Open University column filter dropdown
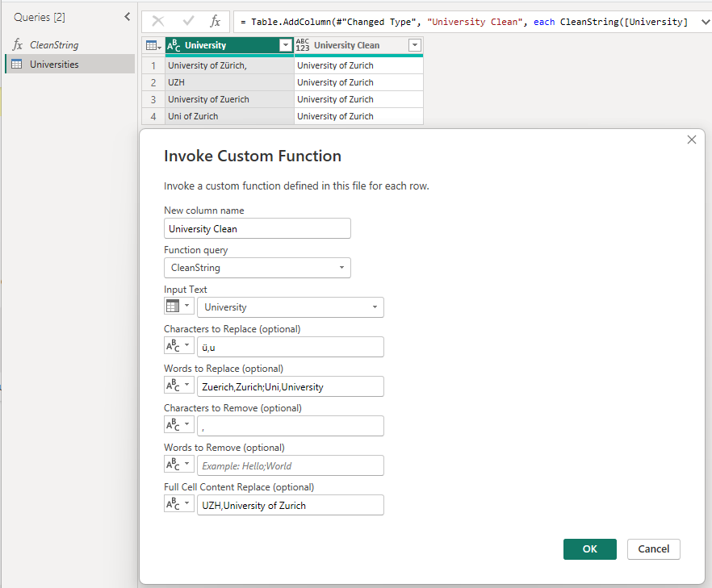Viewport: 712px width, 588px height. click(284, 46)
